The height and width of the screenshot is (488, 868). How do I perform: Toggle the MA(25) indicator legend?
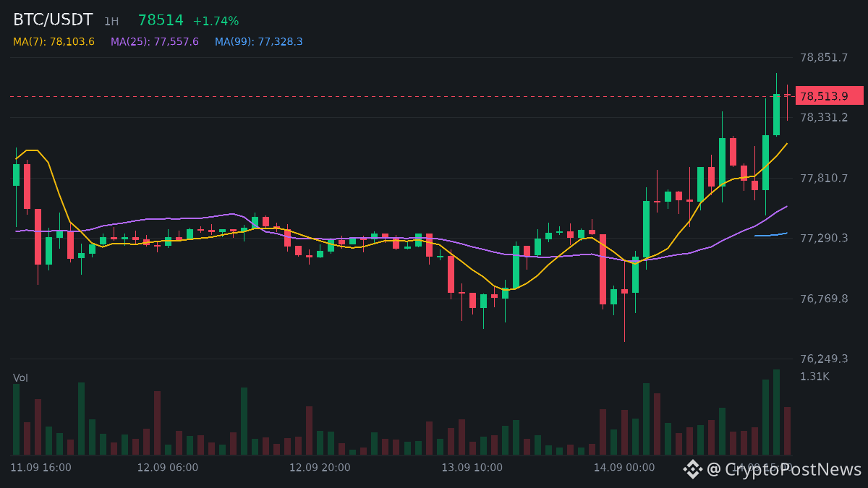pyautogui.click(x=155, y=42)
